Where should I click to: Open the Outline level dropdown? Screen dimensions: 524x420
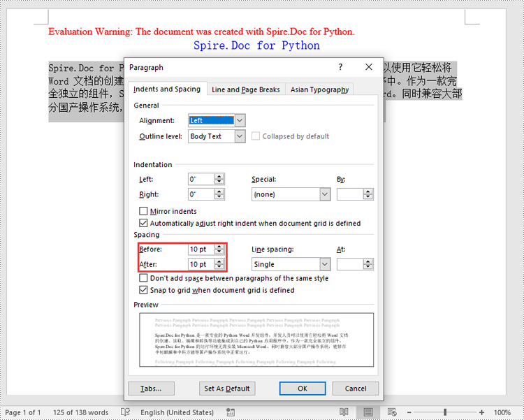coord(240,136)
